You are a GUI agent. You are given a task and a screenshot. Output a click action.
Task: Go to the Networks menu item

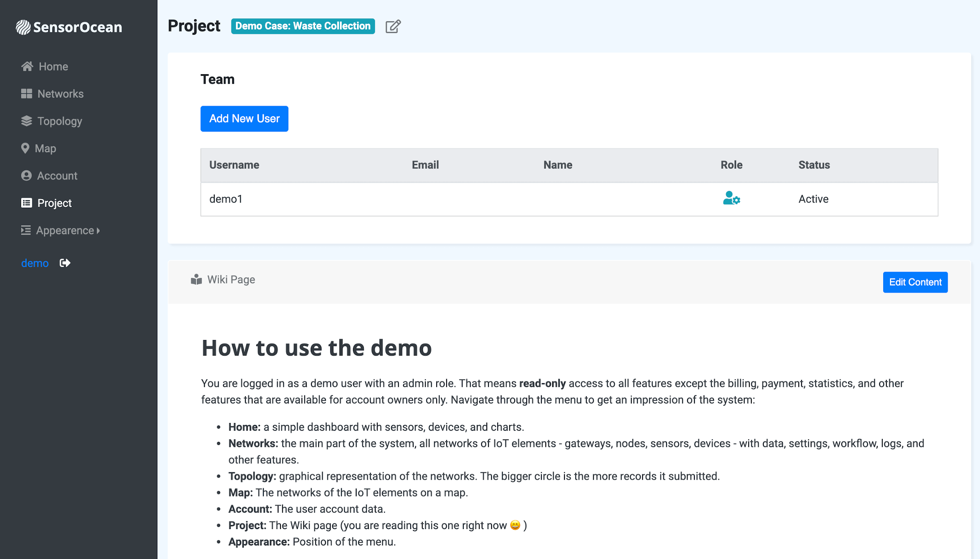[x=61, y=94]
